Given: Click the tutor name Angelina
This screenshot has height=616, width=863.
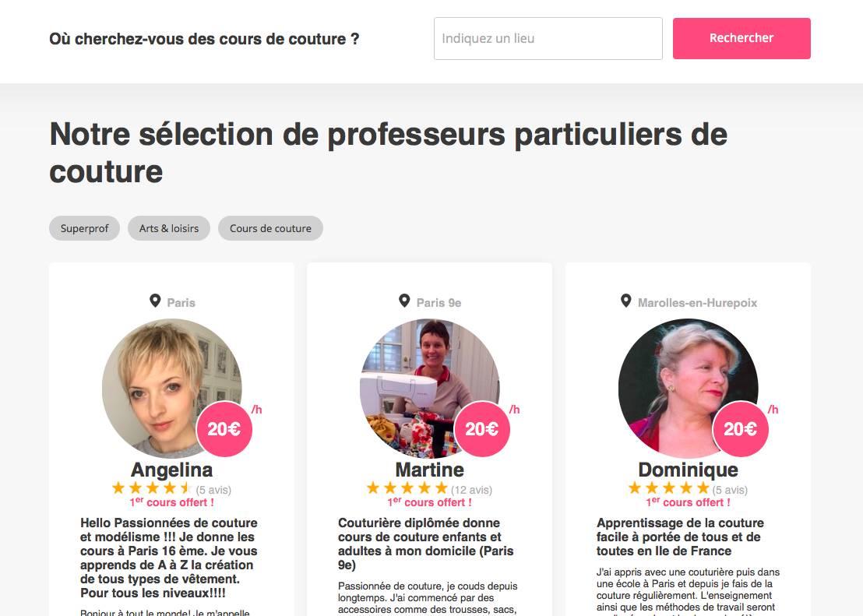Looking at the screenshot, I should (171, 470).
